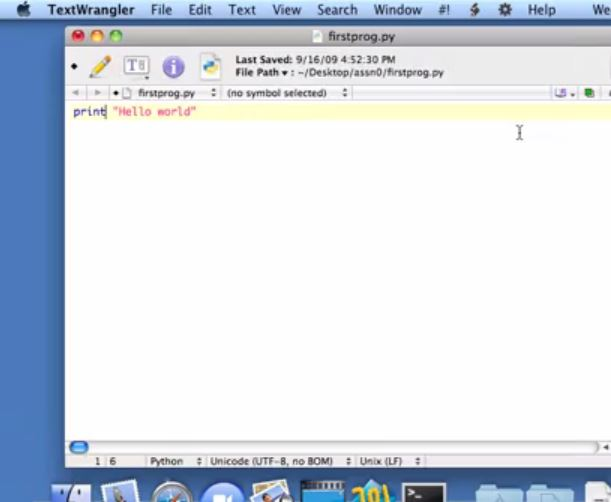Image resolution: width=611 pixels, height=502 pixels.
Task: Open iPhoto in the Dock
Action: click(272, 491)
